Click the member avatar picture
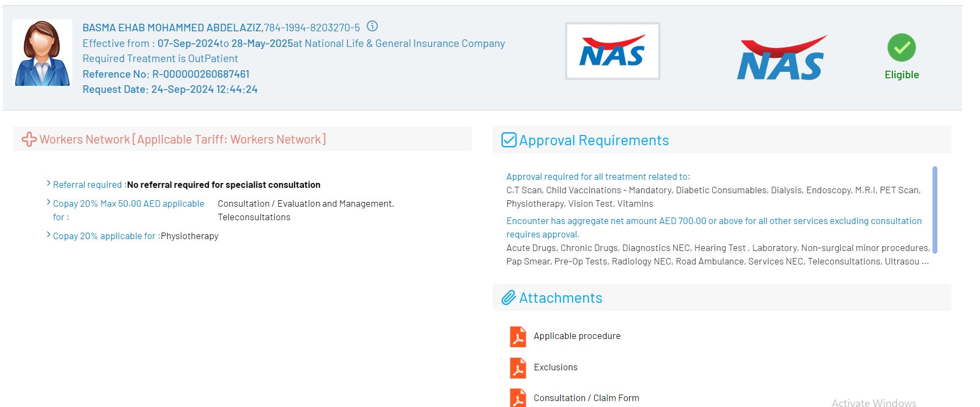The height and width of the screenshot is (407, 980). [42, 53]
